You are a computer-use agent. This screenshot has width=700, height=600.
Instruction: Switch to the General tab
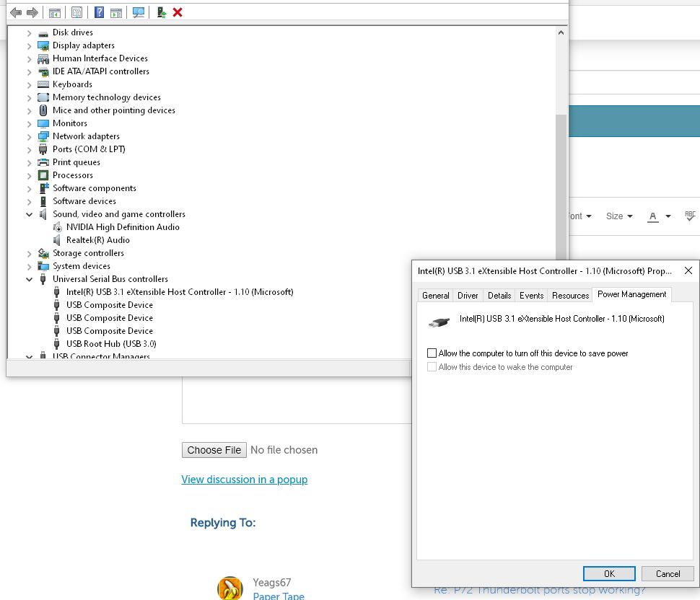tap(435, 296)
